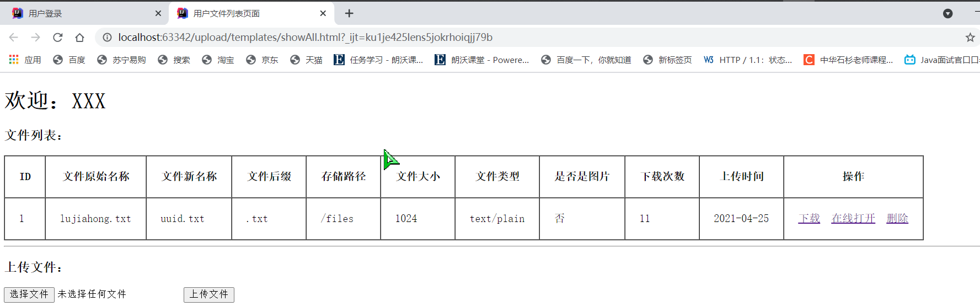This screenshot has width=980, height=306.
Task: Click the browser back arrow
Action: pos(14,37)
